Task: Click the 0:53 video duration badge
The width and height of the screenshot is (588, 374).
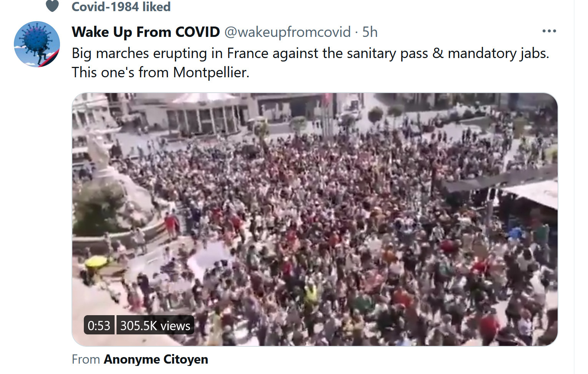Action: [99, 326]
